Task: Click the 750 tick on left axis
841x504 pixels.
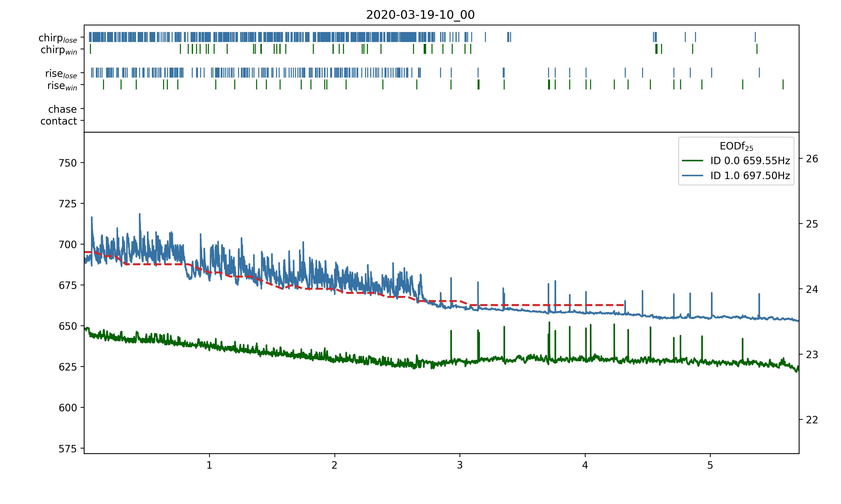Action: (68, 163)
